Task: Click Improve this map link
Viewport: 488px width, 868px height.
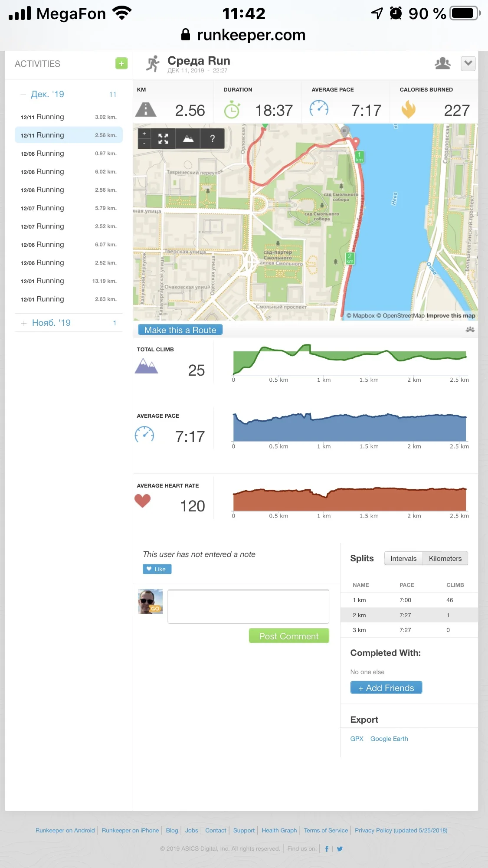Action: [451, 316]
